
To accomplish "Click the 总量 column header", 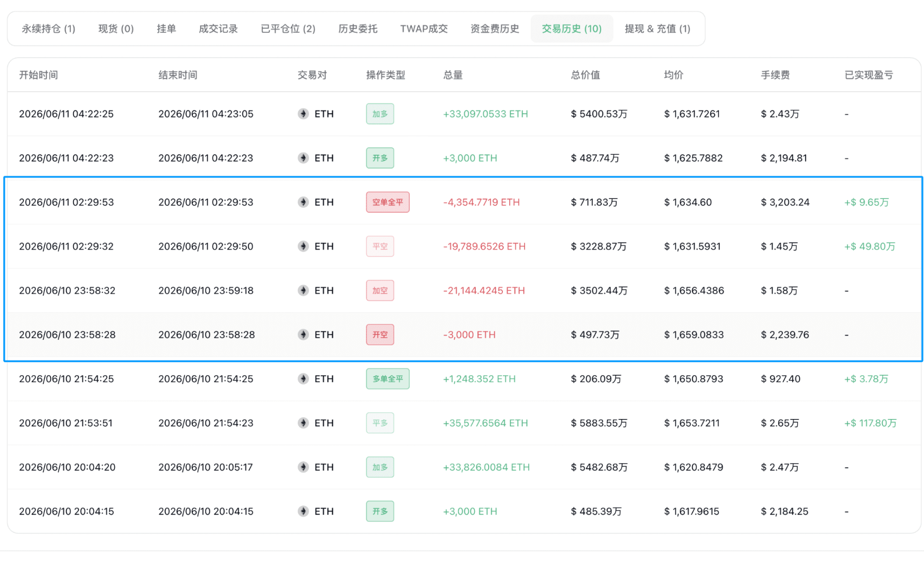I will tap(453, 75).
